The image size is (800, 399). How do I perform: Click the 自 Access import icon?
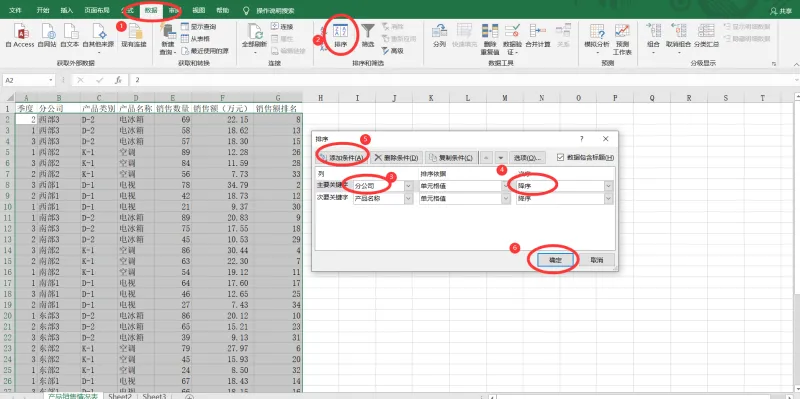pyautogui.click(x=20, y=36)
